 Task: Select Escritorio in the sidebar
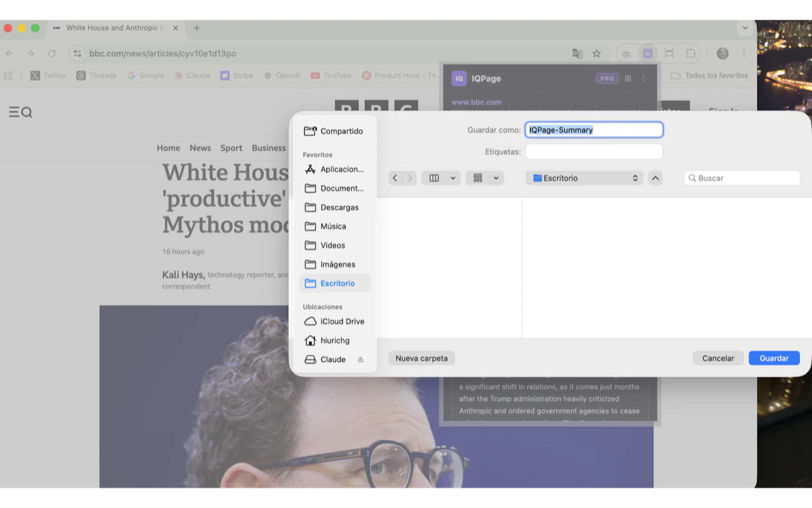335,283
